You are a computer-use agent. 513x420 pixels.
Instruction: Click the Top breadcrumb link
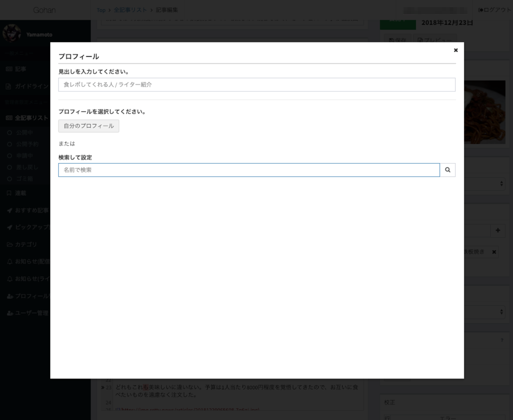[x=101, y=10]
